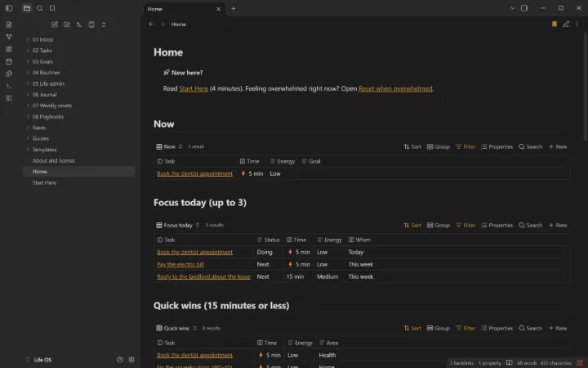
Task: Click the bottom ribbon icon below command palette
Action: point(9,98)
